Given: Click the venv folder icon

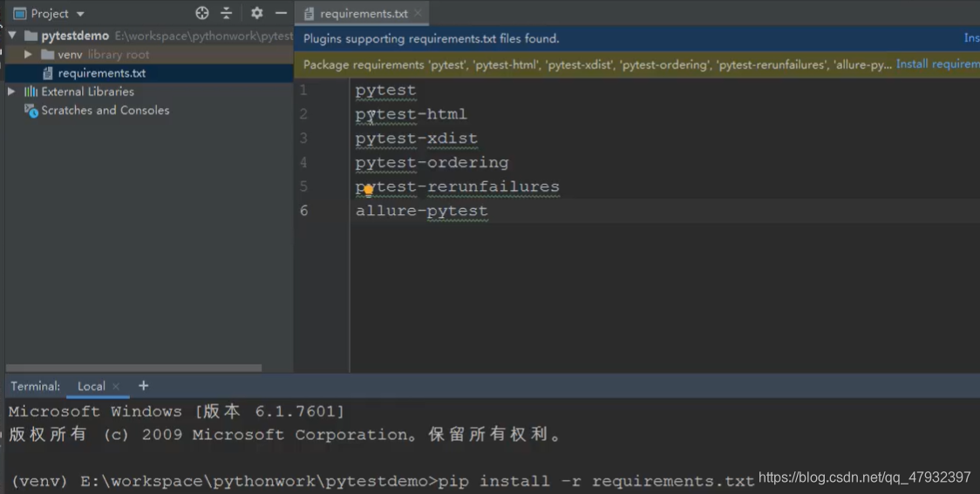Looking at the screenshot, I should pos(47,54).
